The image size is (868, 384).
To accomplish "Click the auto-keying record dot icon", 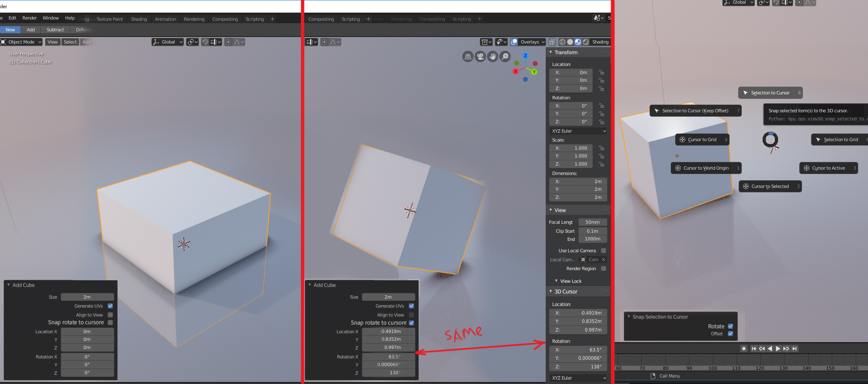I will pyautogui.click(x=744, y=349).
